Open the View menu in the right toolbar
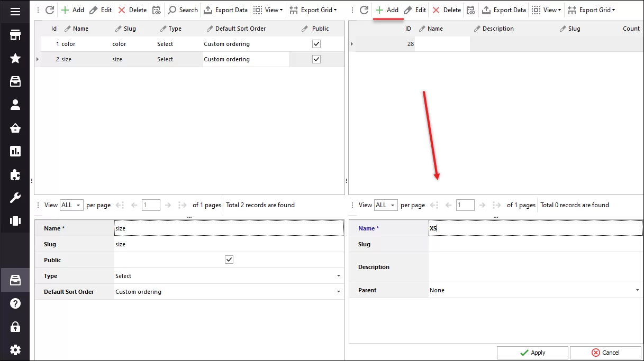The width and height of the screenshot is (644, 361). [x=546, y=10]
